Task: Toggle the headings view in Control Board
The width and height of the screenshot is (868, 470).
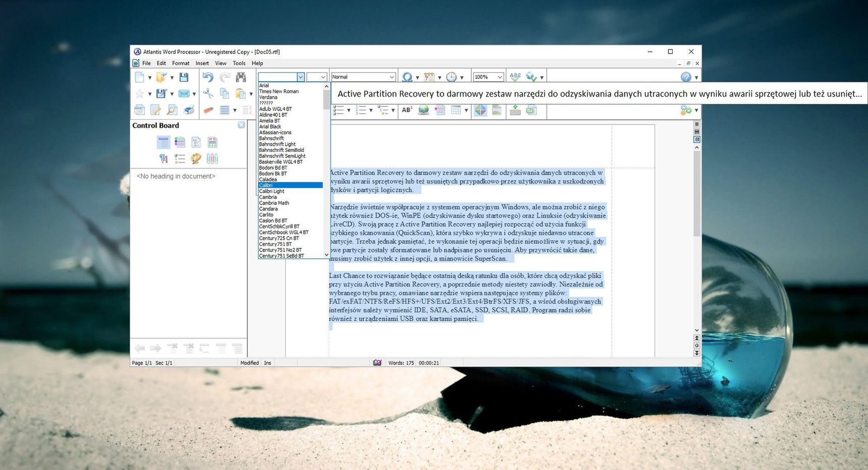Action: [163, 143]
